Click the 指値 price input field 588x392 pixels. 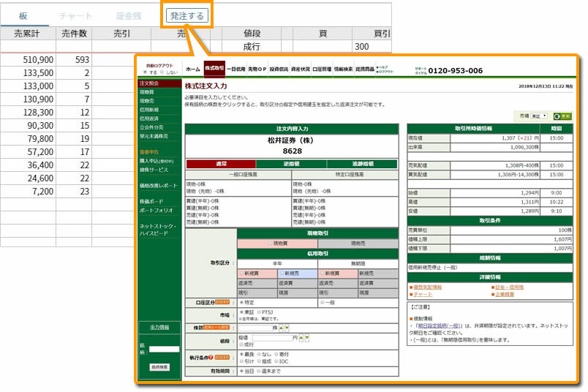tap(272, 338)
